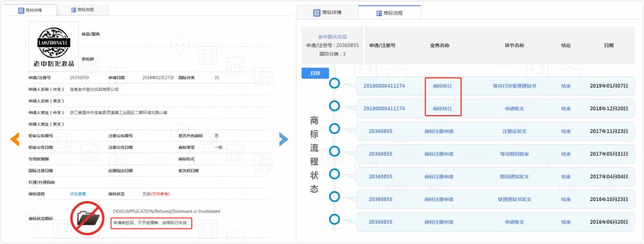The height and width of the screenshot is (244, 644).
Task: Click the 申请被驳回 invalidation note
Action: 150,223
